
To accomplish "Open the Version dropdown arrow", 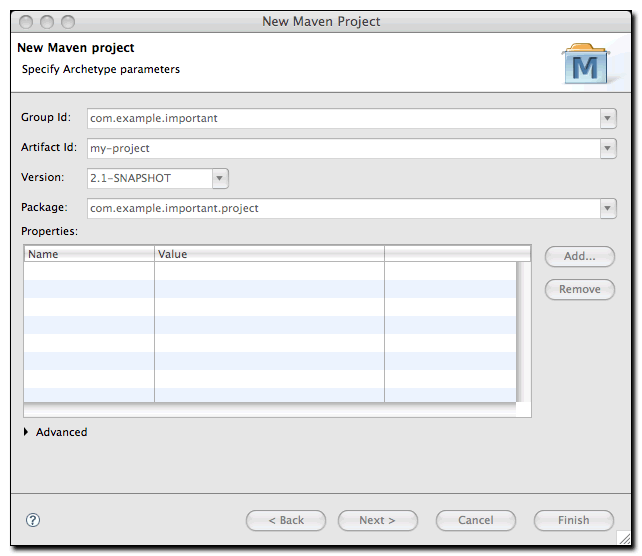I will [220, 178].
